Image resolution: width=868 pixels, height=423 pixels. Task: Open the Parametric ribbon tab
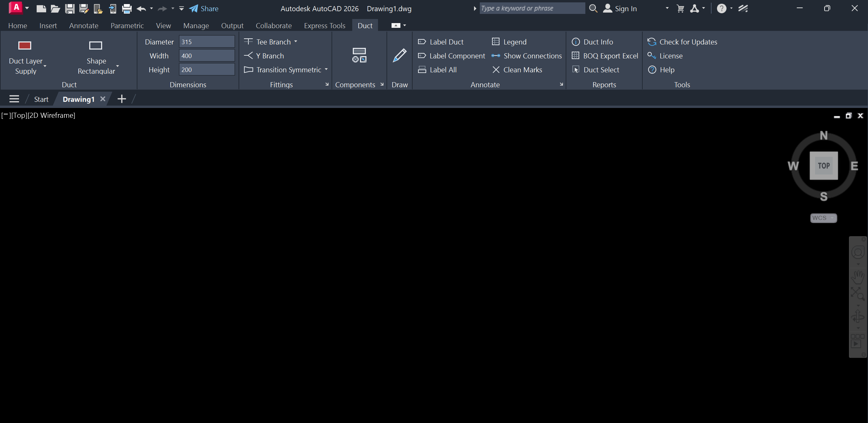point(127,25)
